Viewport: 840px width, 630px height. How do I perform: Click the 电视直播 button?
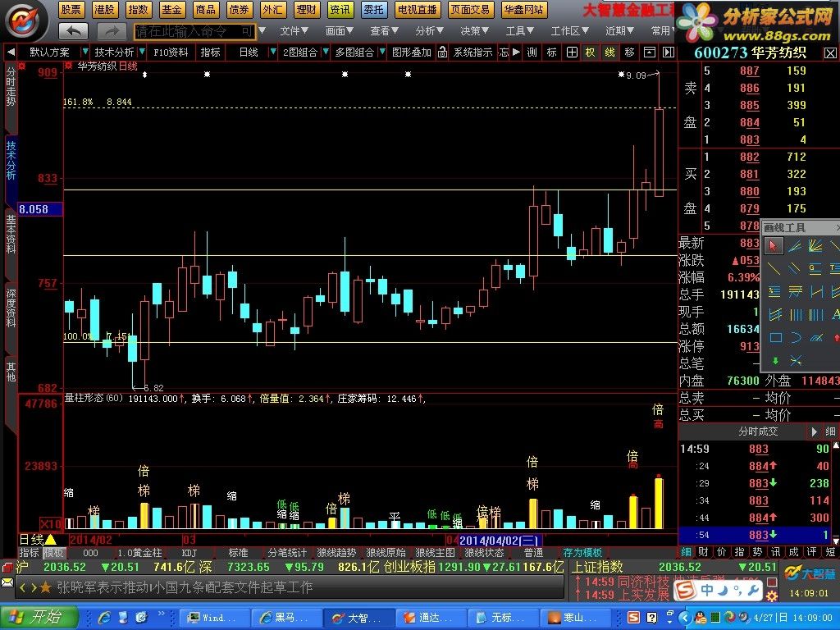point(417,10)
